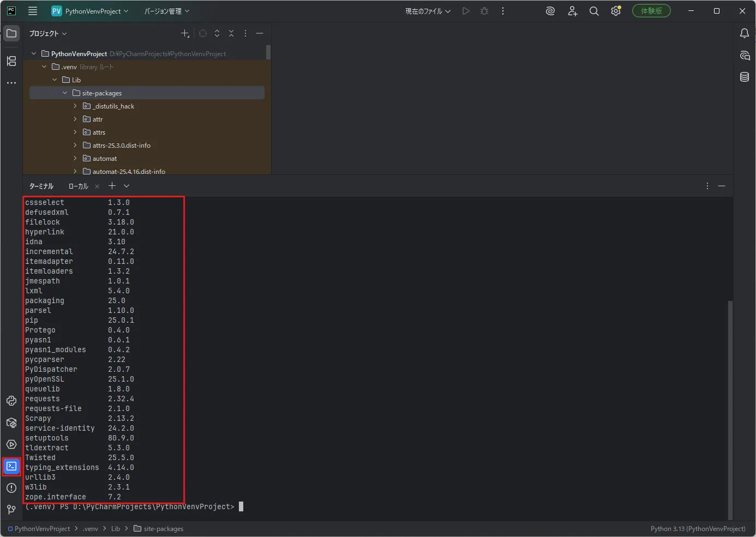Click the terminal vertical scrollbar
The height and width of the screenshot is (537, 756).
pos(730,410)
